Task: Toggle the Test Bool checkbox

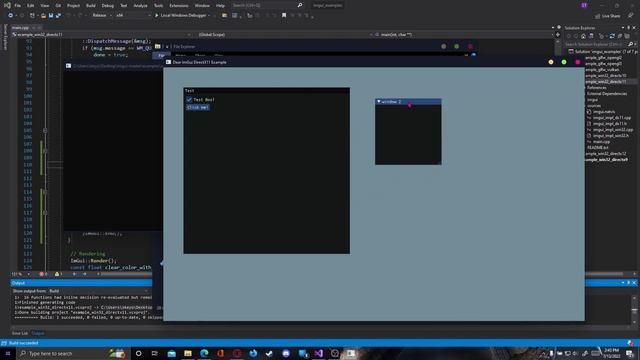Action: pos(189,100)
